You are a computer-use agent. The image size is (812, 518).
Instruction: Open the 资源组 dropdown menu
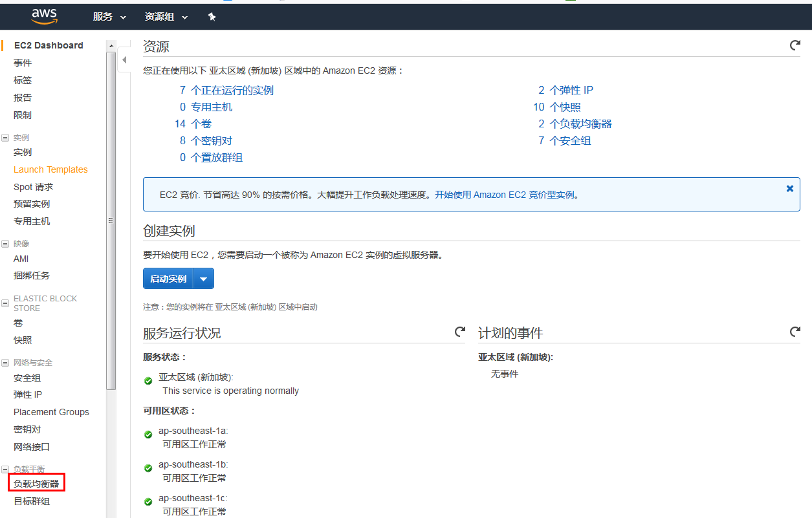point(166,17)
